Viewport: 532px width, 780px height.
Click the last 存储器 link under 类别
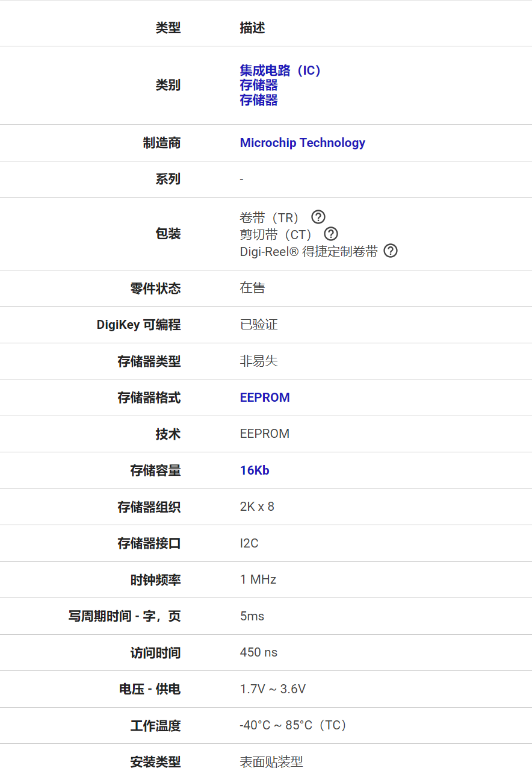259,100
